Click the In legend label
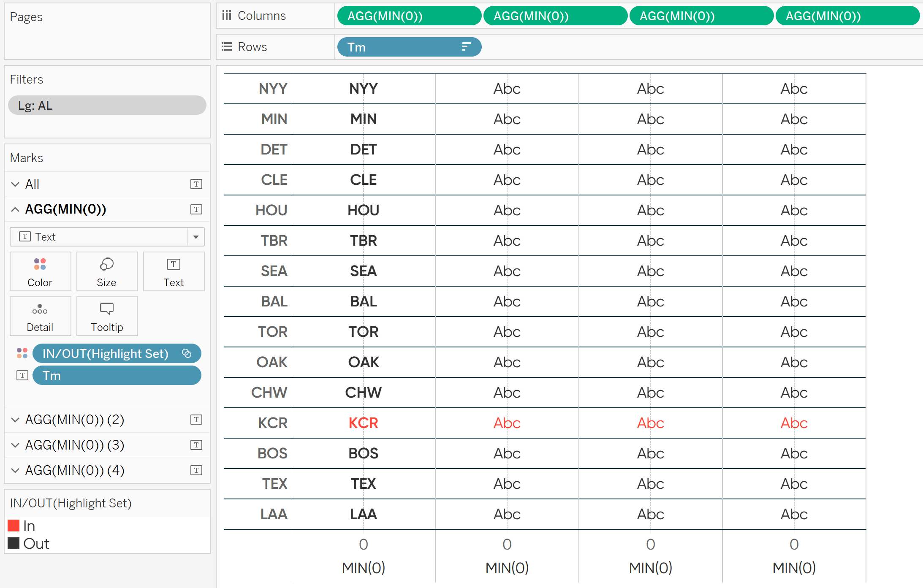This screenshot has height=588, width=923. pos(29,526)
